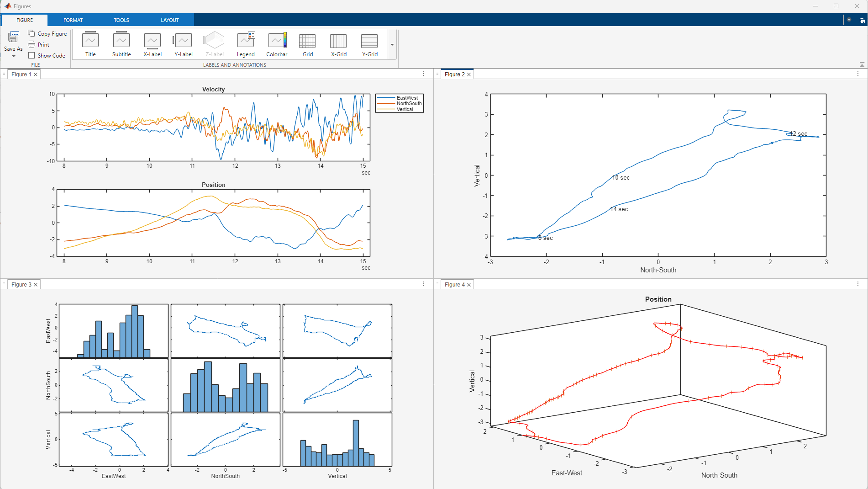Collapse the ribbon toolstrip
The image size is (868, 489).
tap(862, 64)
